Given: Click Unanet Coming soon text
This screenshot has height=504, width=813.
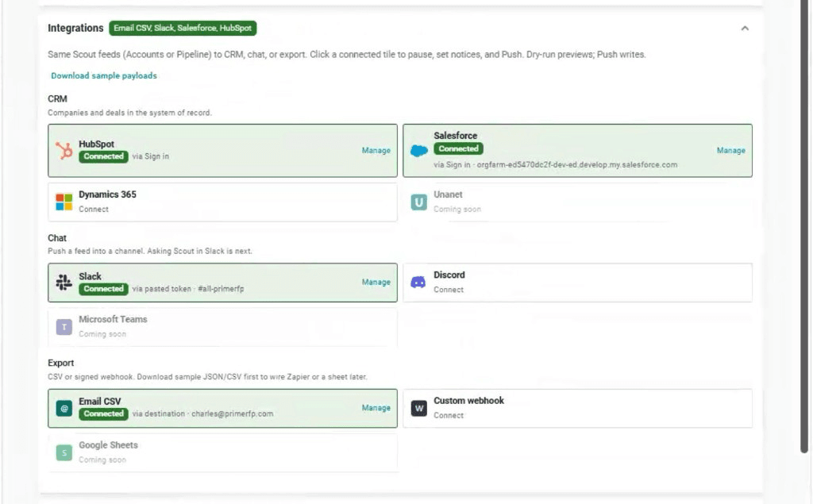Looking at the screenshot, I should [x=457, y=210].
